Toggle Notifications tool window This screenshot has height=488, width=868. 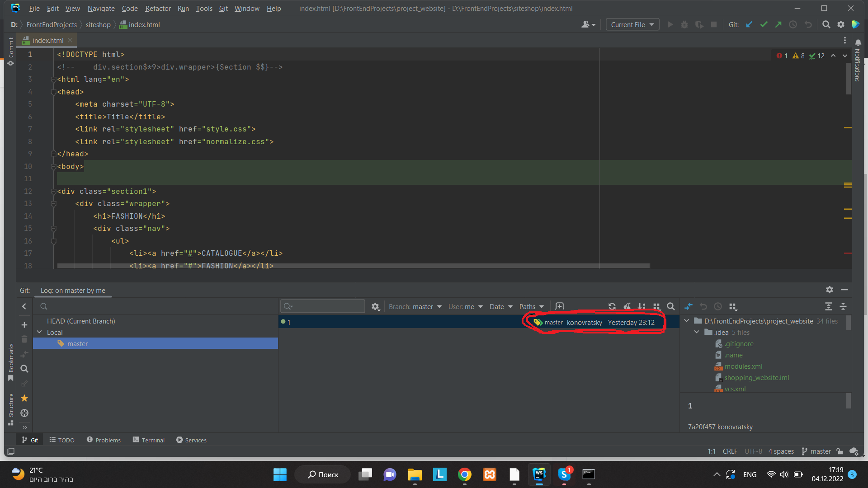click(858, 61)
